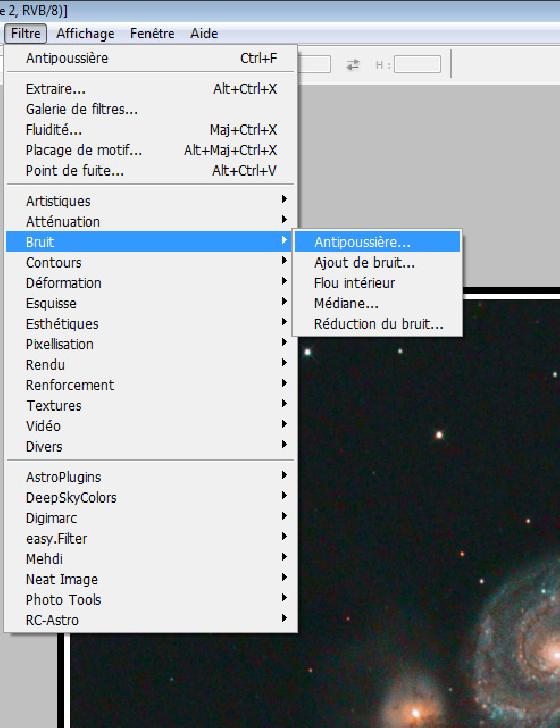Expand the Rendu submenu
Image resolution: width=560 pixels, height=728 pixels.
(x=151, y=364)
